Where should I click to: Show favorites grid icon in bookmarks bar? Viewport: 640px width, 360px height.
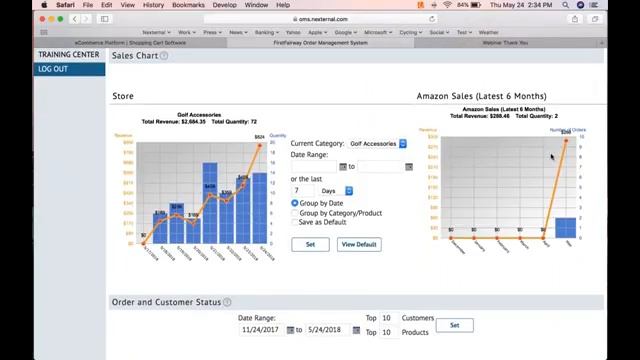pyautogui.click(x=44, y=32)
